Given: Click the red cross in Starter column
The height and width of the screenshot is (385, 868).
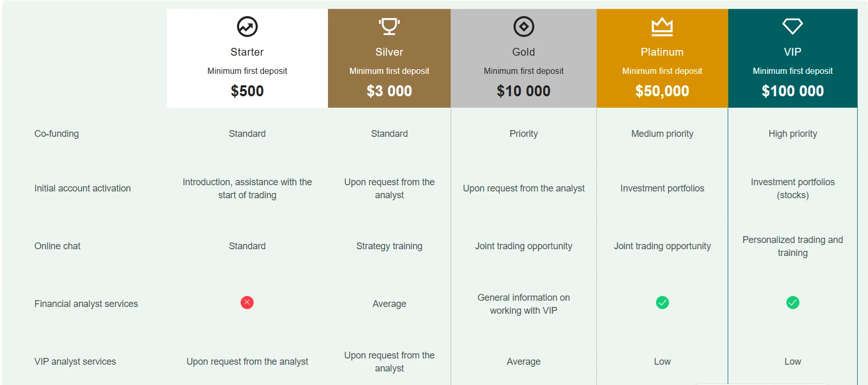Looking at the screenshot, I should coord(247,303).
